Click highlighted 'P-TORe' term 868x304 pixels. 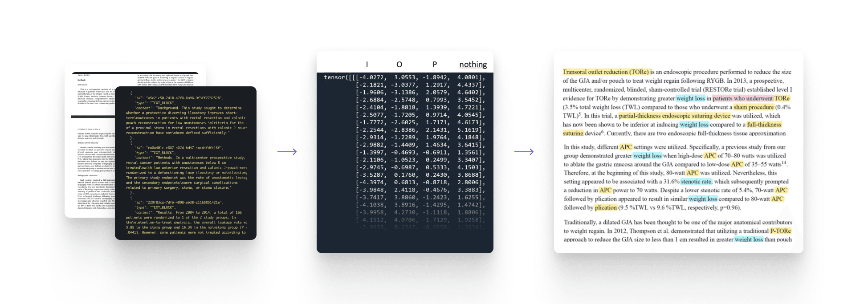(x=781, y=231)
